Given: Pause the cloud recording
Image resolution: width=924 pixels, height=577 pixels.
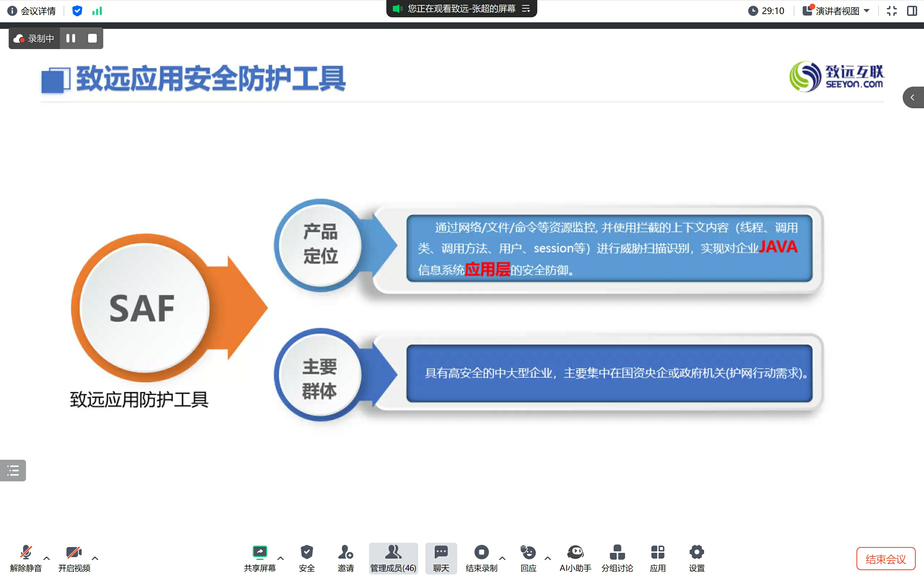Looking at the screenshot, I should 71,38.
